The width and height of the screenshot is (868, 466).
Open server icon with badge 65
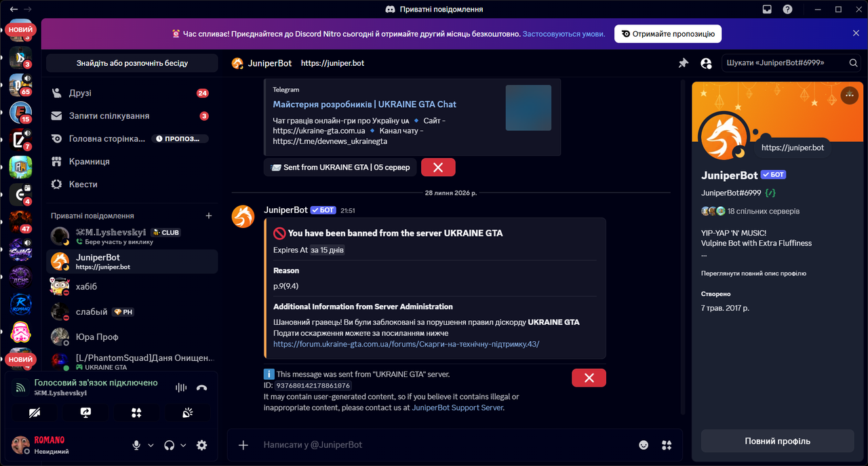coord(20,85)
